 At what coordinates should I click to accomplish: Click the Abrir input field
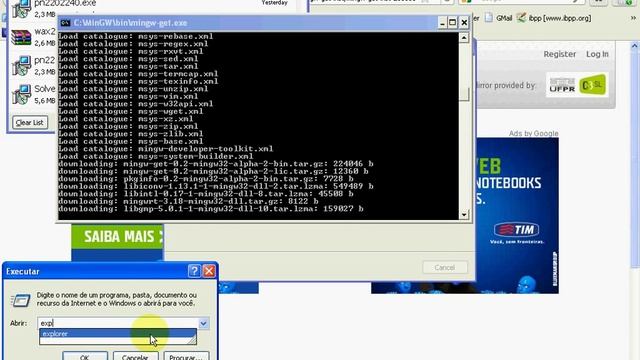(118, 323)
